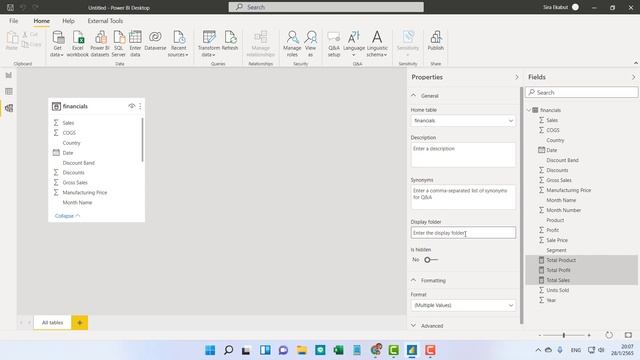
Task: Refresh the data model
Action: click(x=230, y=41)
